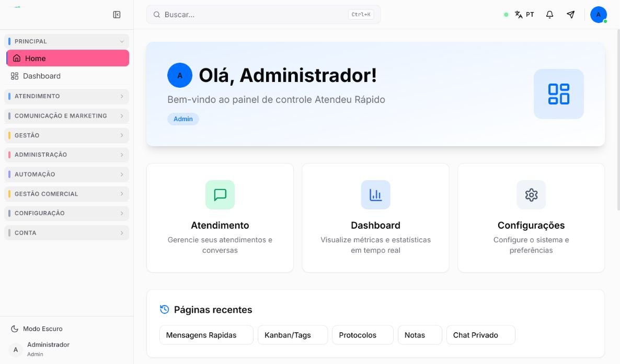
Task: Click the Dashboard grid icon in sidebar
Action: (15, 76)
